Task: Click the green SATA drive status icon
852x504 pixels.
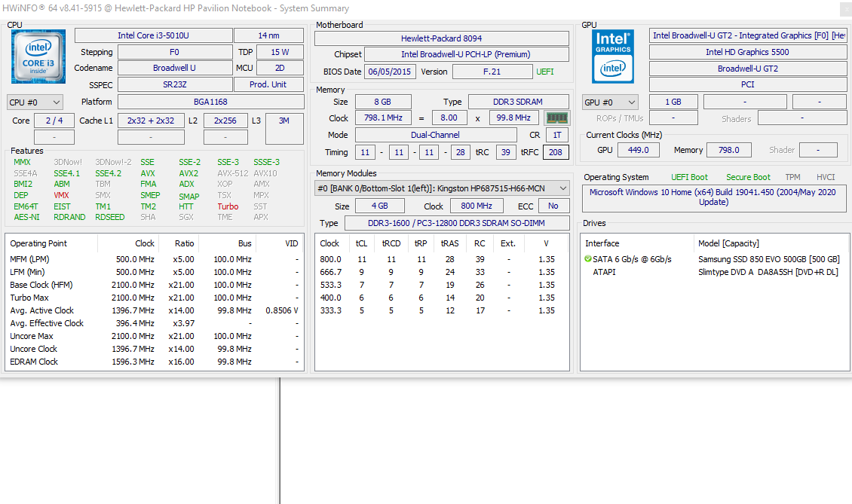Action: (588, 259)
